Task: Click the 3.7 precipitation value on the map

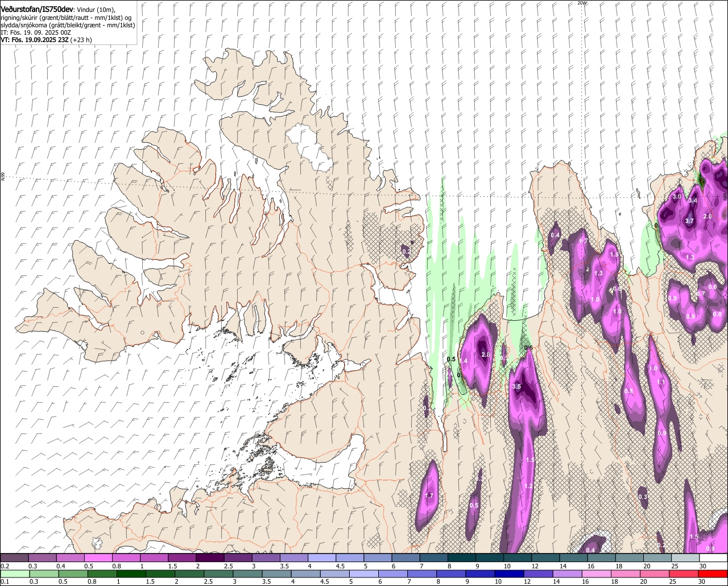Action: (x=689, y=221)
